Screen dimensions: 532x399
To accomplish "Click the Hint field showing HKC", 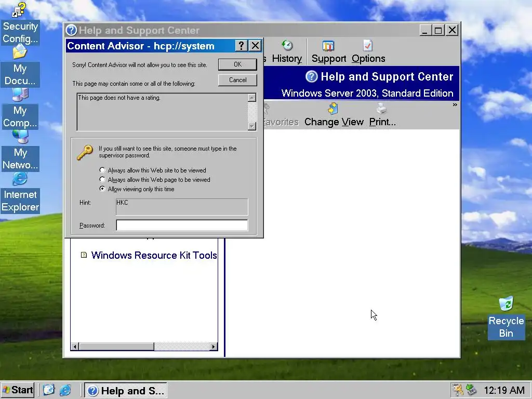I will 182,207.
